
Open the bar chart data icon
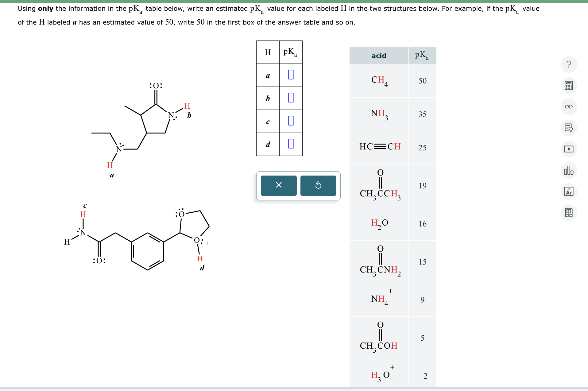[x=569, y=171]
